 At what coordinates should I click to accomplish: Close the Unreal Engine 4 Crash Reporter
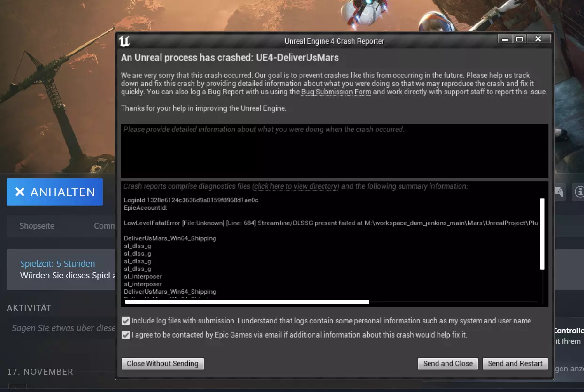point(538,39)
